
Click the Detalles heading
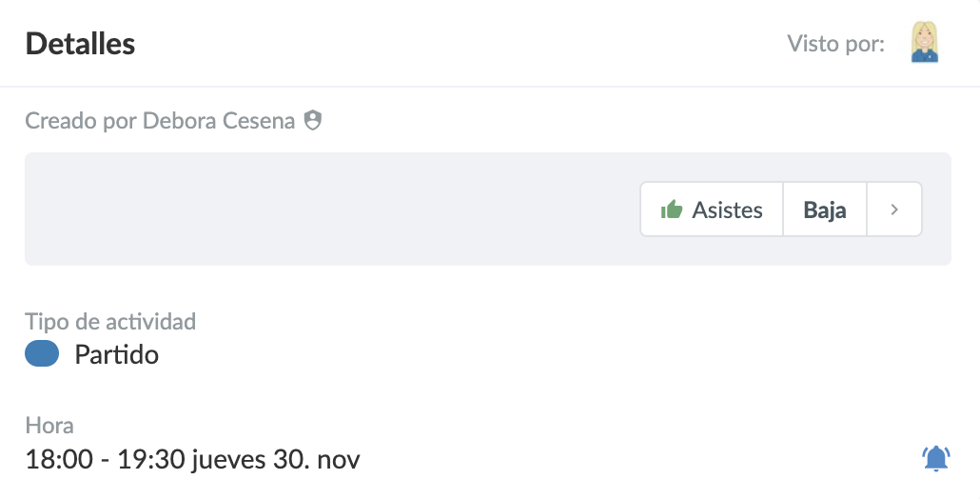coord(80,44)
